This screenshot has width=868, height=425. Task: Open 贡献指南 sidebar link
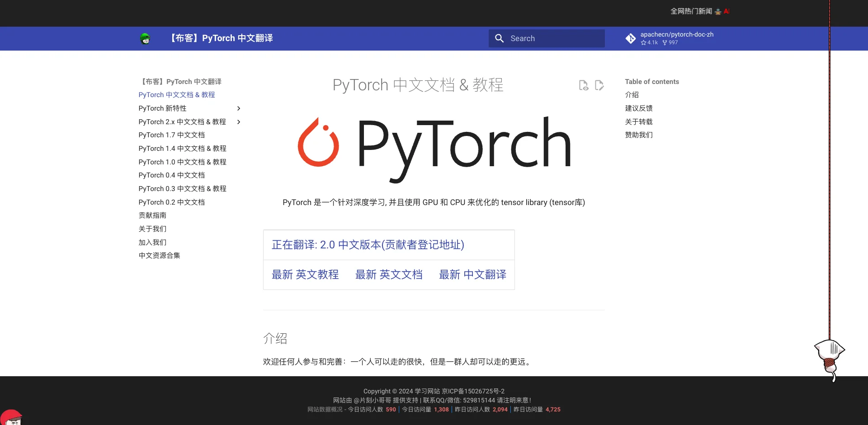tap(152, 215)
